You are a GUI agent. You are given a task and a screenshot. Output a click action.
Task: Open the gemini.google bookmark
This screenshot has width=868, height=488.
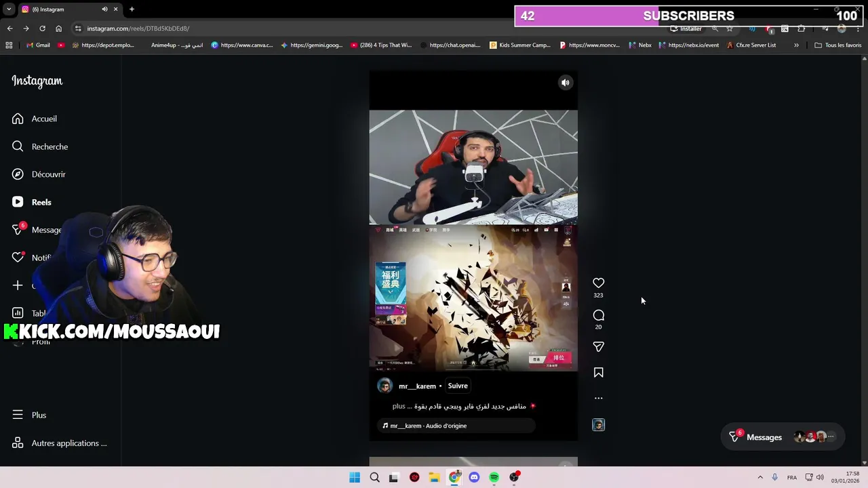312,45
